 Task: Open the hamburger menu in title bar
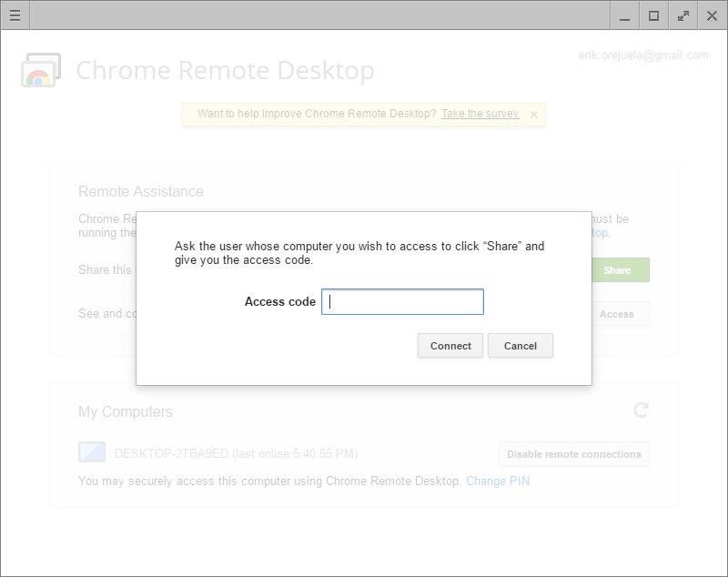coord(15,15)
